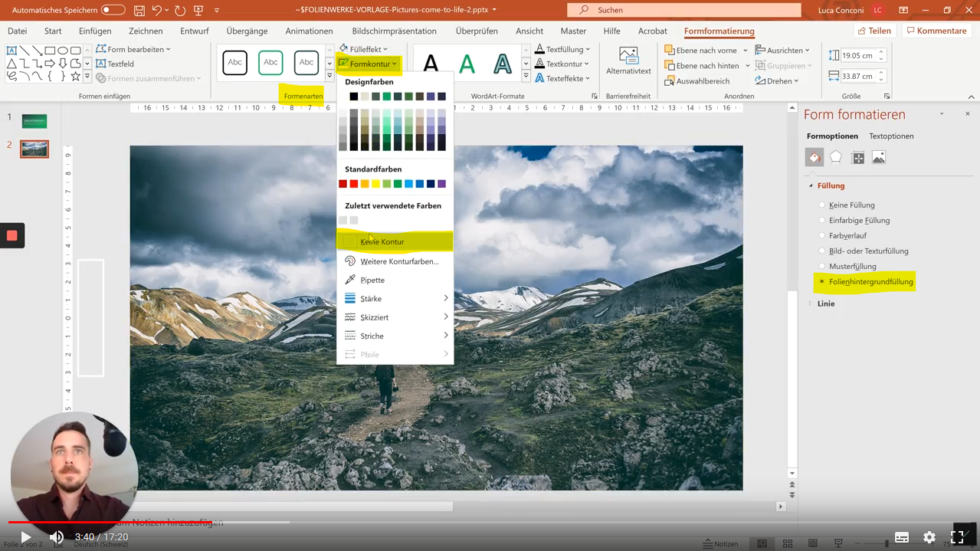The image size is (980, 551).
Task: Switch to Normal view in the status bar
Action: [x=762, y=543]
